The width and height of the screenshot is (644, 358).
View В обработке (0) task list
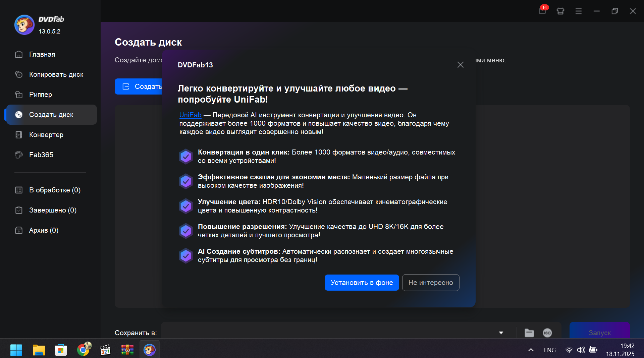[55, 190]
